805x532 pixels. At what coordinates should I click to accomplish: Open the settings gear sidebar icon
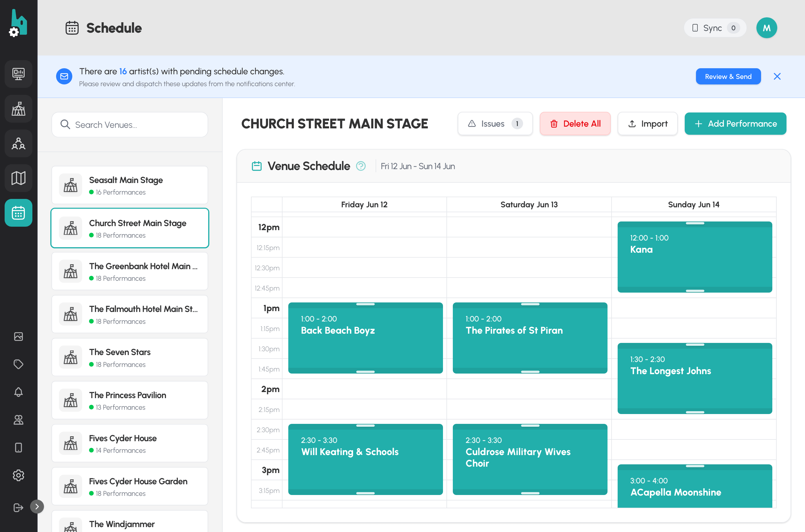(18, 475)
